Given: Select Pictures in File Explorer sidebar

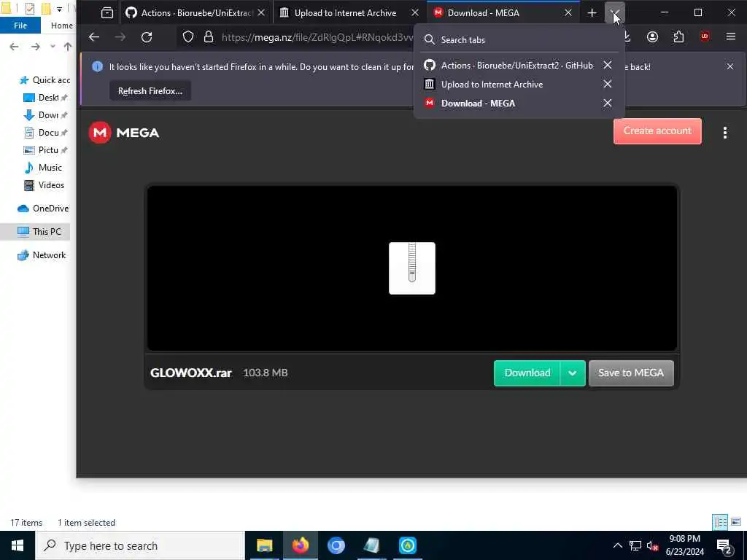Looking at the screenshot, I should click(46, 150).
